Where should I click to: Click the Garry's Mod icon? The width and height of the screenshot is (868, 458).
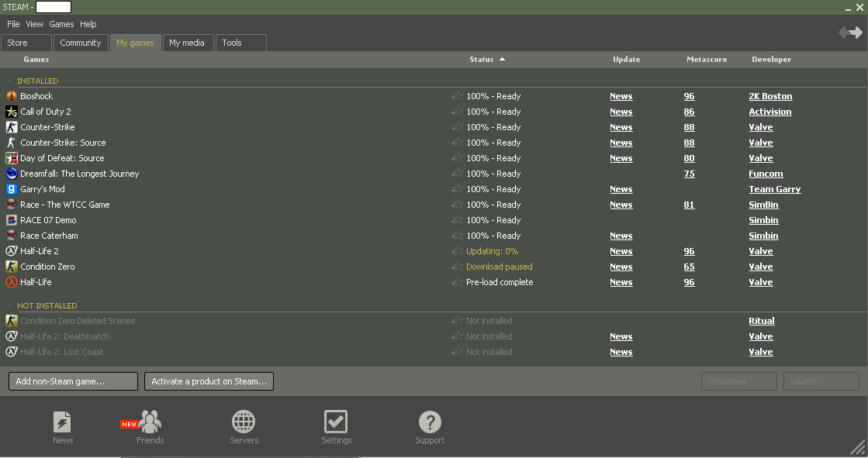pos(11,189)
